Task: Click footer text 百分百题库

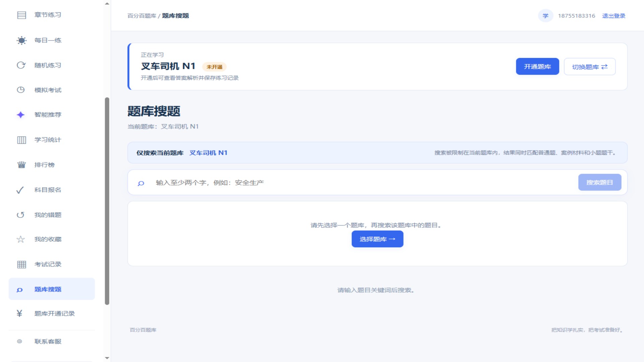Action: tap(143, 330)
